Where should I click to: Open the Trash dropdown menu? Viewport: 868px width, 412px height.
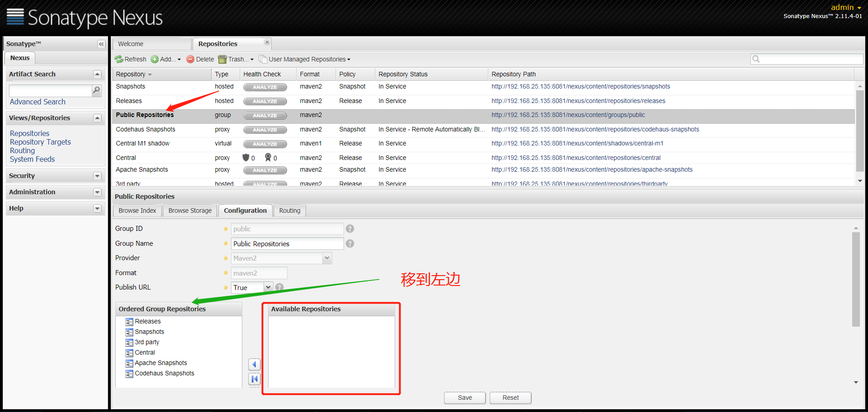click(x=236, y=59)
